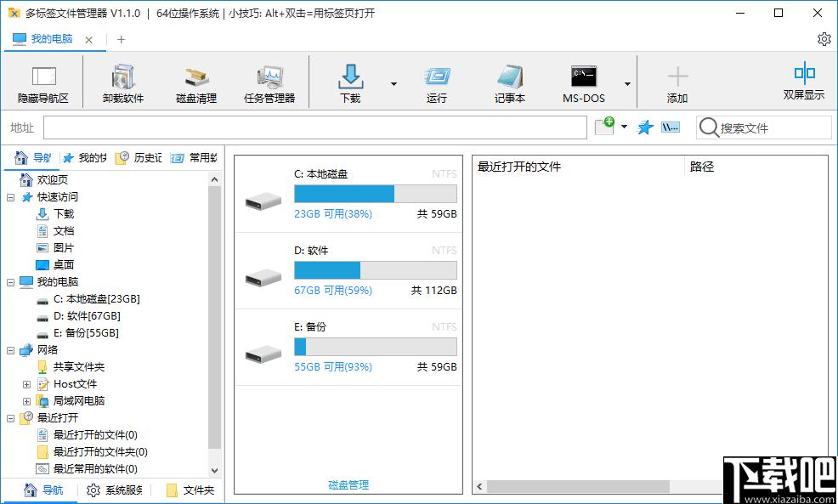Select the 导航 top sidebar tab

tap(32, 158)
